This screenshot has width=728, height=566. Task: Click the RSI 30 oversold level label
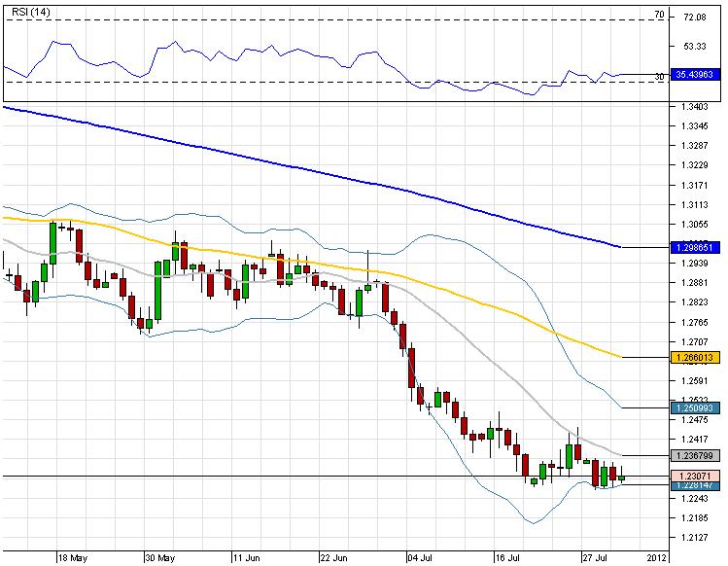click(x=659, y=76)
